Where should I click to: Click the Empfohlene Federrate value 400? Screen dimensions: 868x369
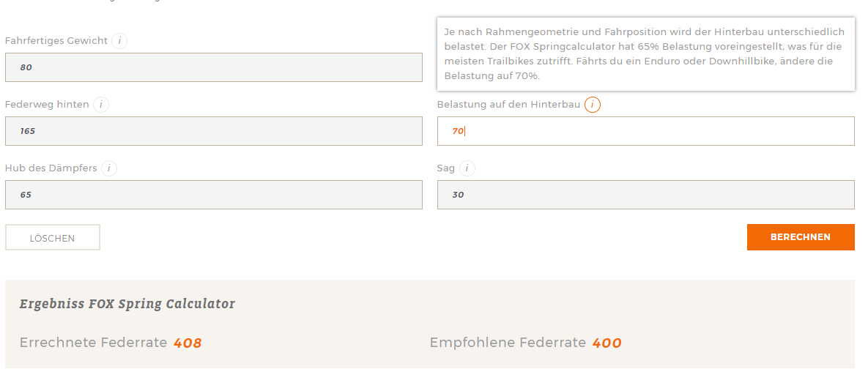(607, 343)
